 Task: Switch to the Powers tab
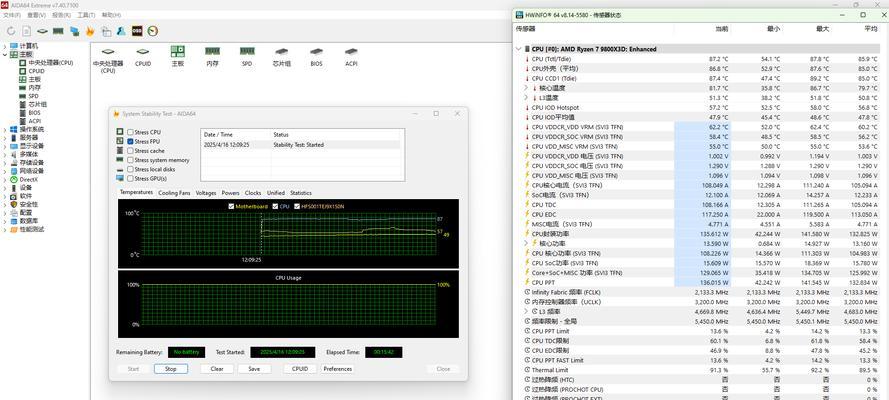click(x=230, y=193)
